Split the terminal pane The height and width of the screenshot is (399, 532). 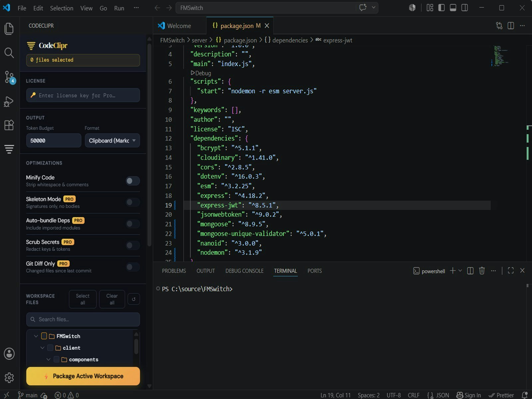pos(470,271)
